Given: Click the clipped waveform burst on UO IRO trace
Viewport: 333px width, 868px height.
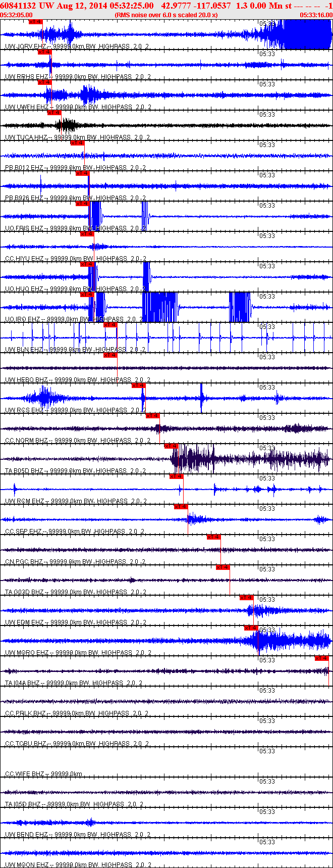Looking at the screenshot, I should click(159, 307).
